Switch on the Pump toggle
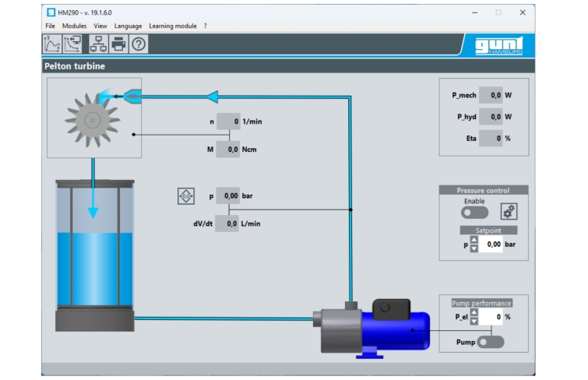588x380 pixels. tap(491, 341)
